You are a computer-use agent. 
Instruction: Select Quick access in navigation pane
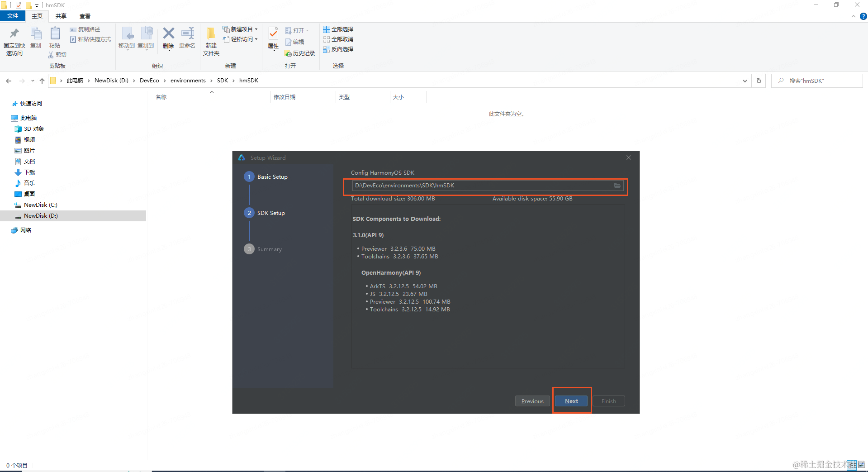click(x=27, y=104)
